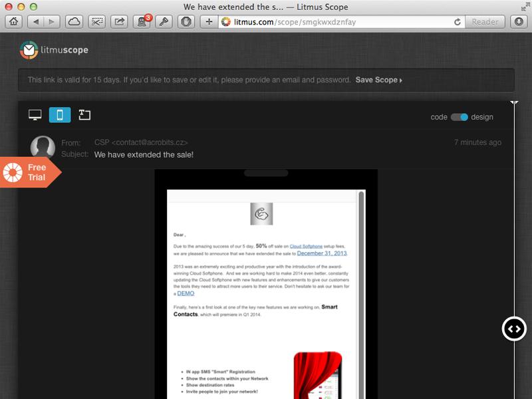Click the December 31, 2013 link
The image size is (532, 399).
(x=322, y=253)
